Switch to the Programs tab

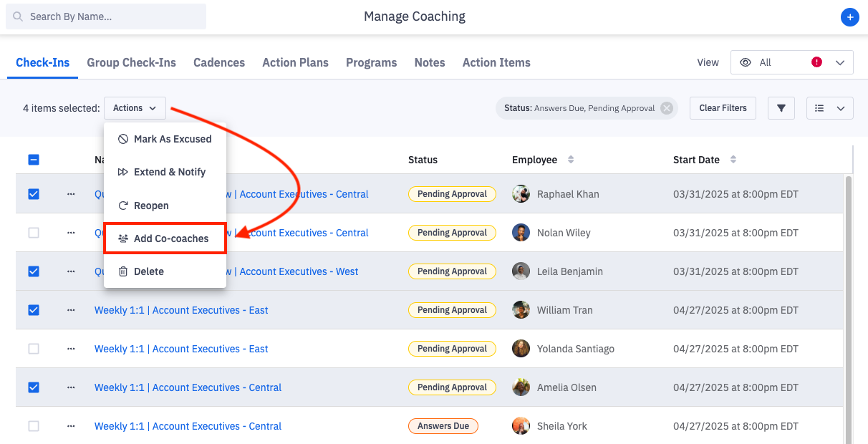click(371, 62)
